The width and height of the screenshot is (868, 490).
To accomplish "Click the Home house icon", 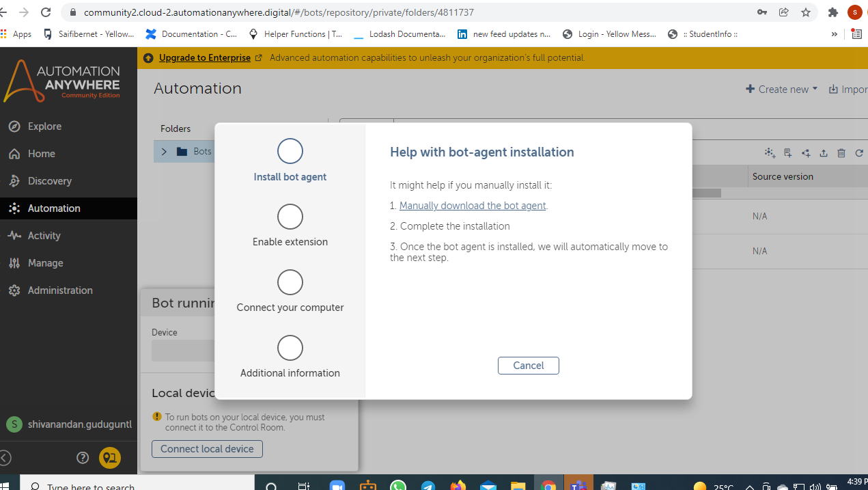I will click(x=14, y=154).
